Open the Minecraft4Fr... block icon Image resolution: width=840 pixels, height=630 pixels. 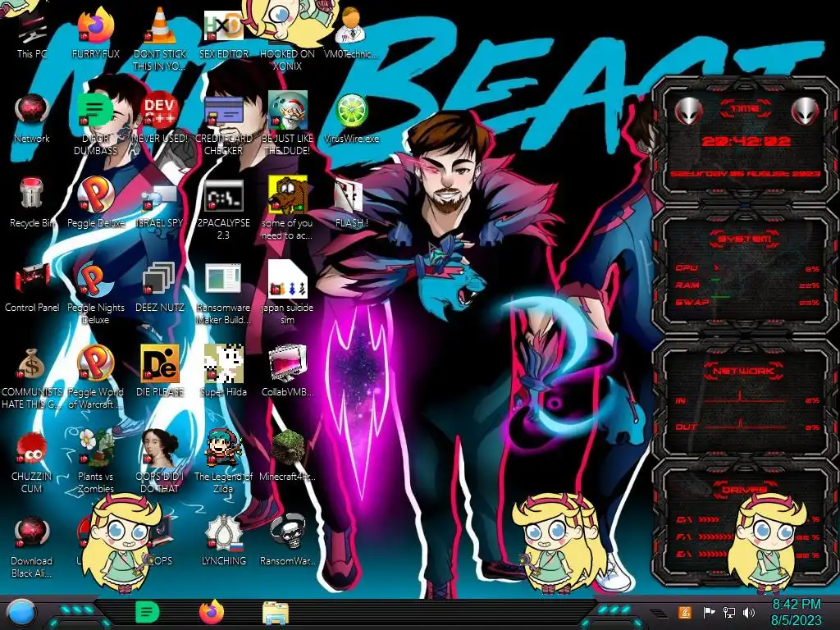pos(287,455)
